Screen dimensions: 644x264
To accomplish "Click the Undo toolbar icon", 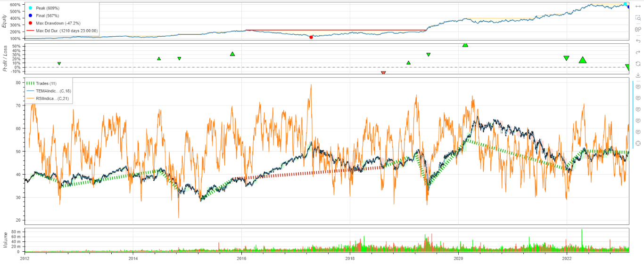I will [638, 41].
